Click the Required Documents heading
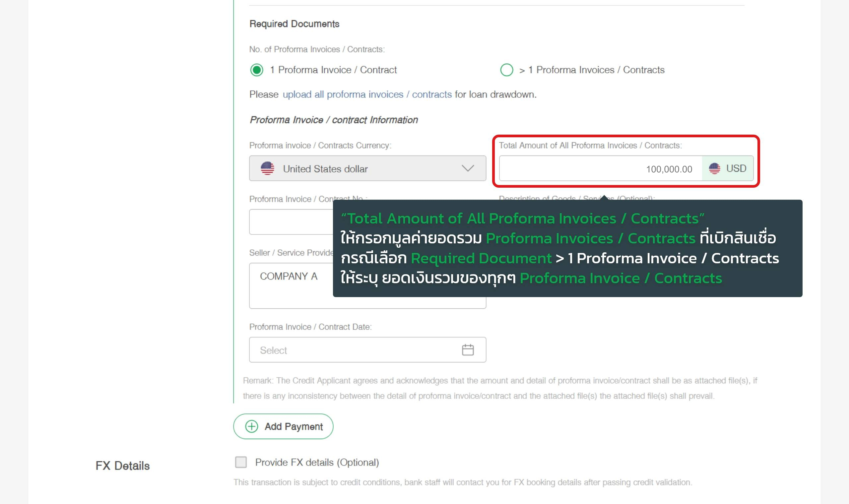849x504 pixels. (294, 24)
